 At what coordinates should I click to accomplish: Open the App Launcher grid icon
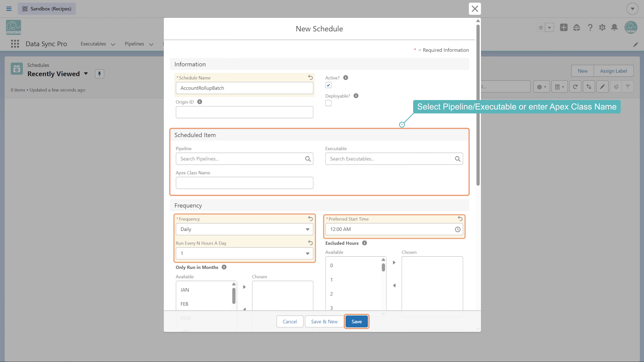pyautogui.click(x=15, y=44)
